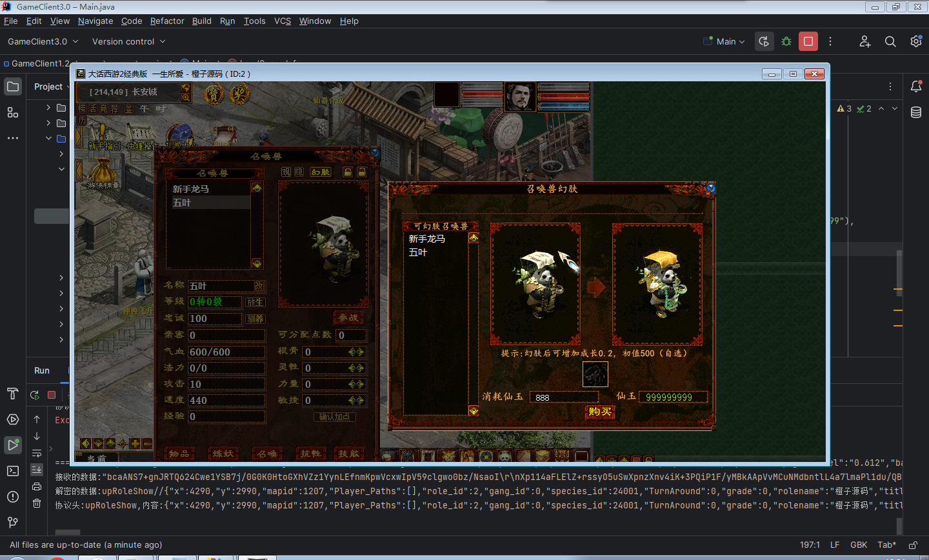Click the IDE Debug bug icon
The width and height of the screenshot is (929, 560).
pos(786,41)
